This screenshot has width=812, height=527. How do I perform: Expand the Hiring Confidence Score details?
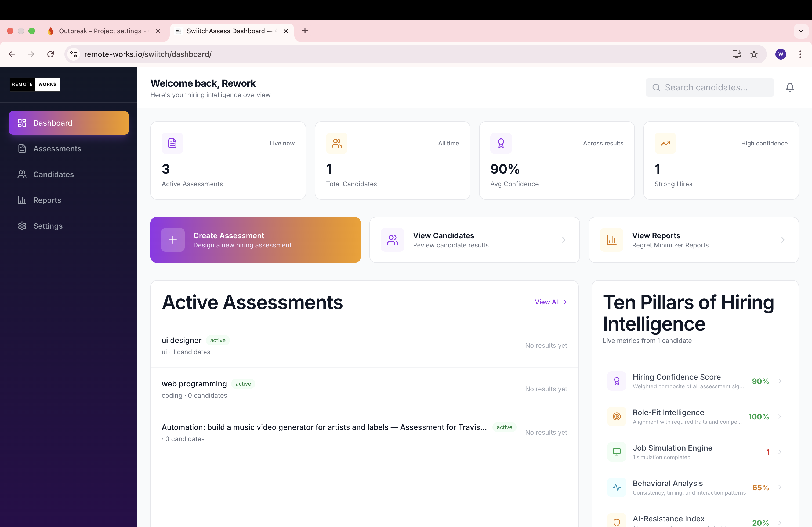(x=780, y=381)
